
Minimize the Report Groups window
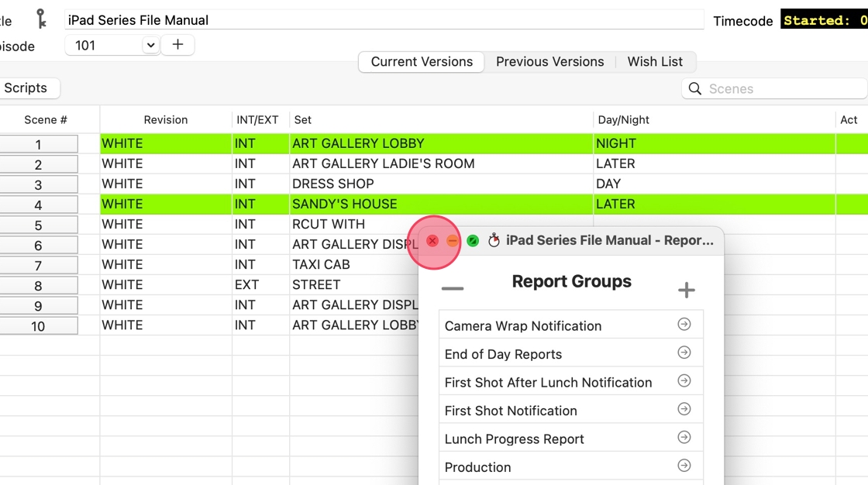tap(453, 241)
